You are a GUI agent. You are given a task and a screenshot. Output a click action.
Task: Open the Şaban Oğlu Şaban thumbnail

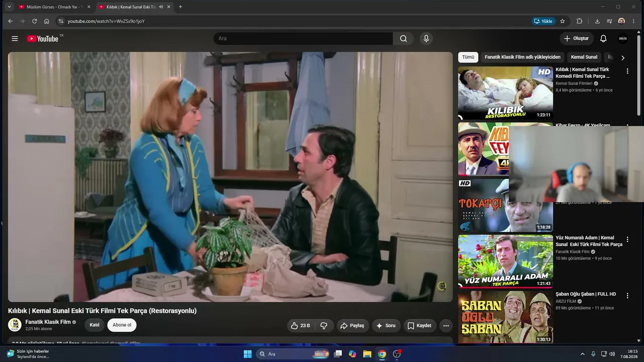(x=505, y=318)
